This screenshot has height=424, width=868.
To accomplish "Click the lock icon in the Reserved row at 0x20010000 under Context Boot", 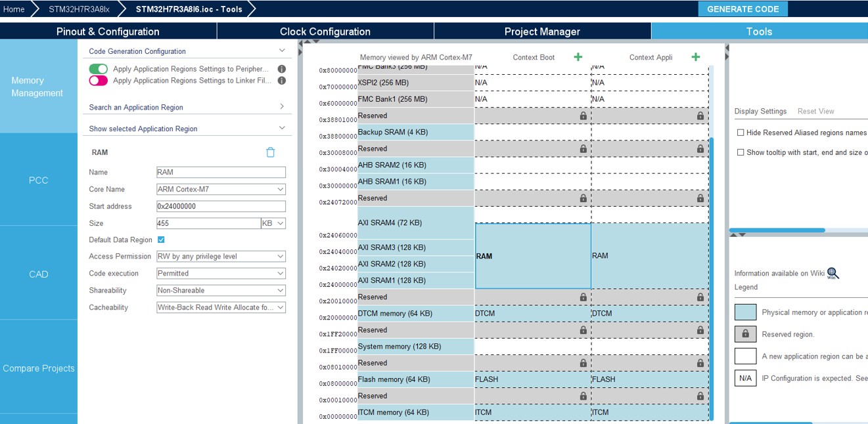I will click(x=583, y=297).
